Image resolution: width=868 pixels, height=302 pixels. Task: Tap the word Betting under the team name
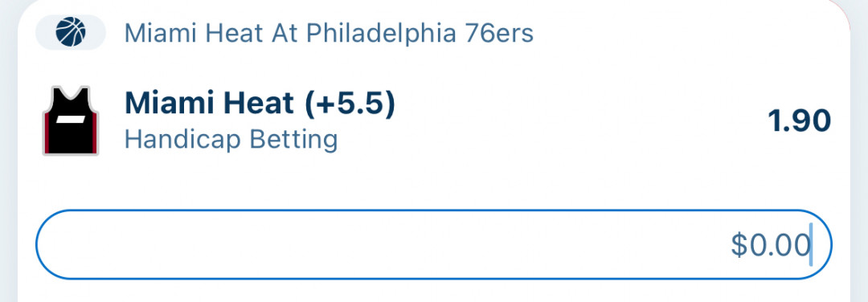(293, 140)
